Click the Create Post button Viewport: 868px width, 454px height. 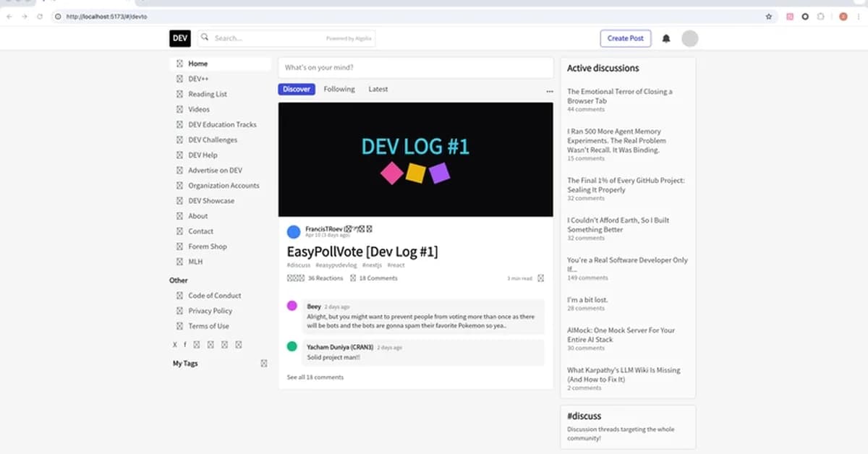626,38
